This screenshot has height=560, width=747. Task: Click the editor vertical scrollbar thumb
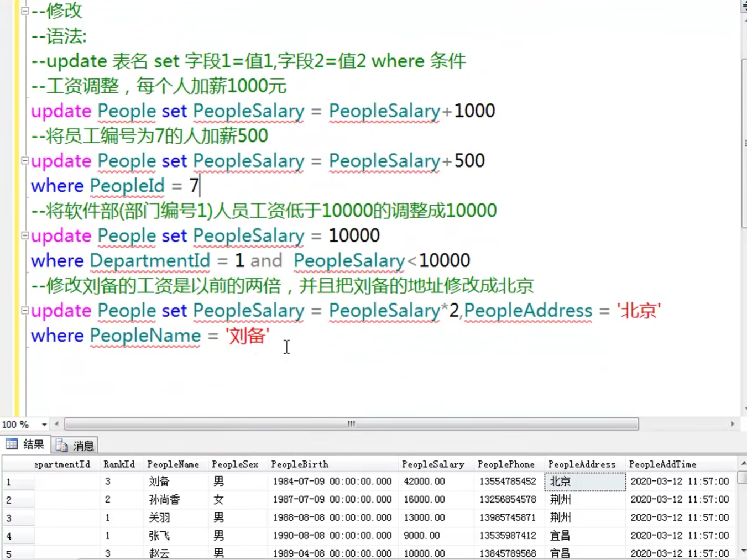point(744,144)
